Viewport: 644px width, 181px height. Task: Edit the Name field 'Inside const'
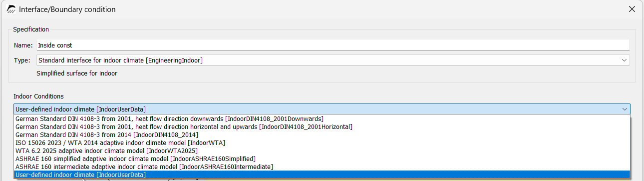point(333,45)
